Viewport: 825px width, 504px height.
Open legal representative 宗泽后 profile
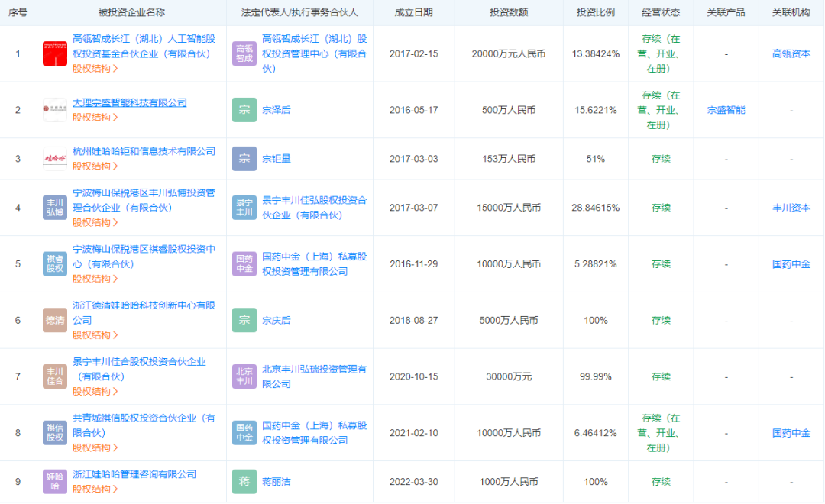(x=277, y=110)
